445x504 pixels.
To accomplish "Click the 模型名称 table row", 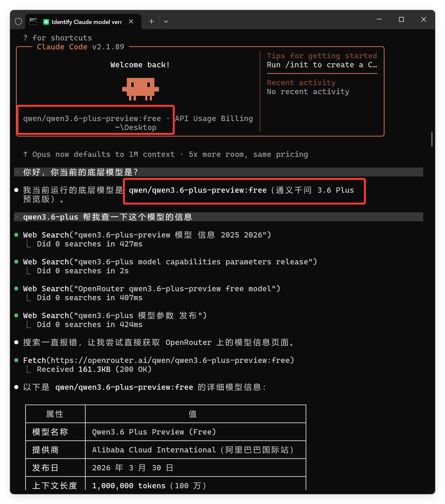I will click(166, 432).
